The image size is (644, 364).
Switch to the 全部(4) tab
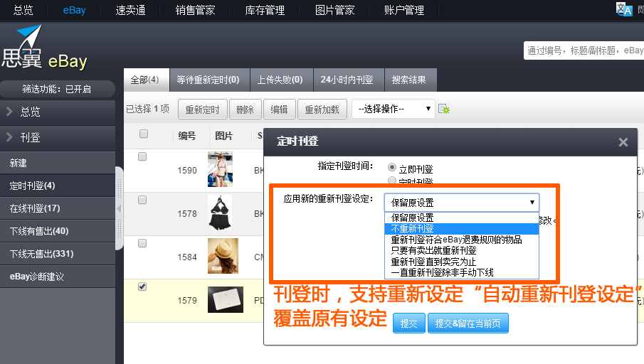(x=147, y=80)
